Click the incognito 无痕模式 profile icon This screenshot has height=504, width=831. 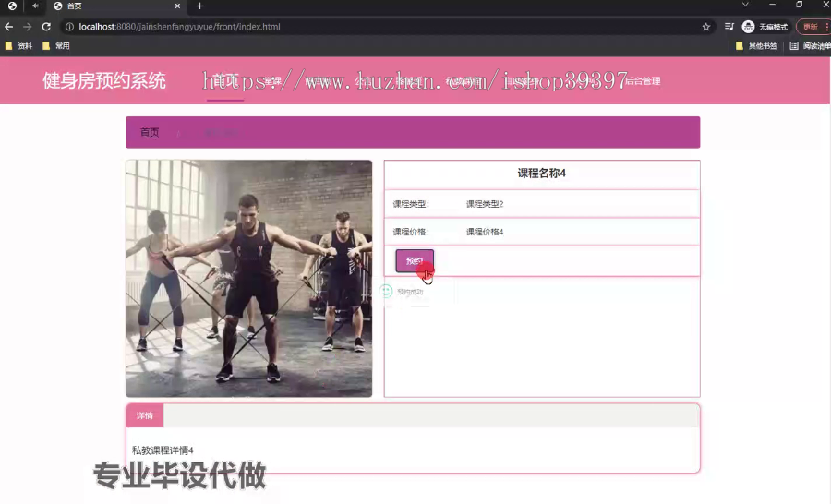click(x=748, y=27)
